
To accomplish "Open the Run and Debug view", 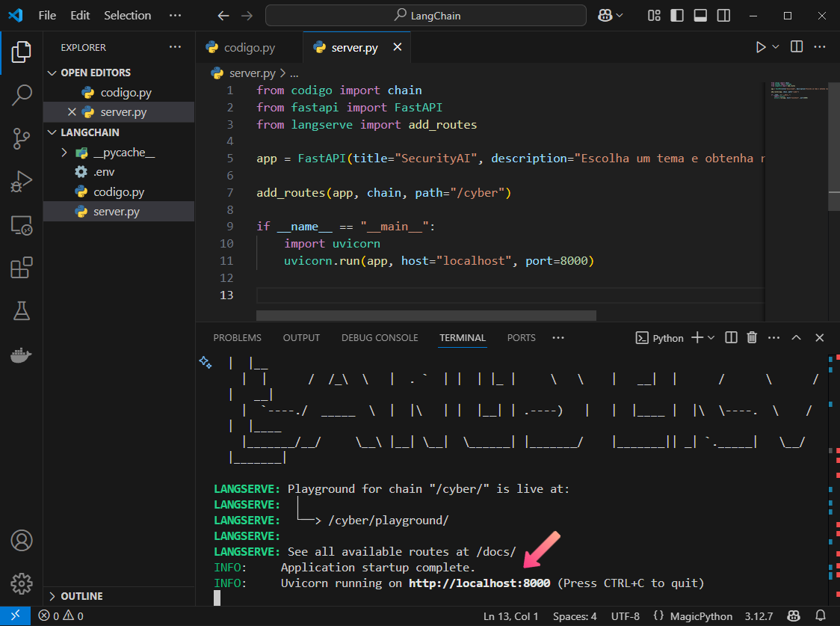I will (x=22, y=181).
